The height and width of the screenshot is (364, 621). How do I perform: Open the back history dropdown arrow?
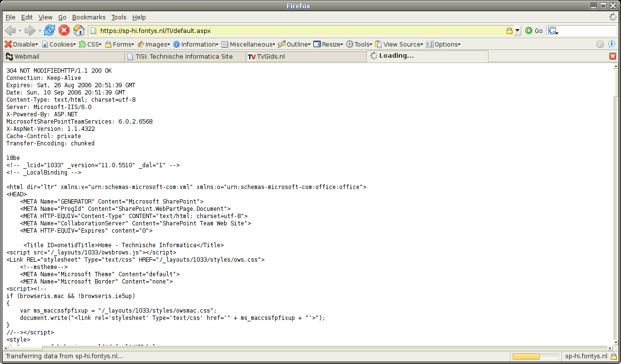pos(20,31)
